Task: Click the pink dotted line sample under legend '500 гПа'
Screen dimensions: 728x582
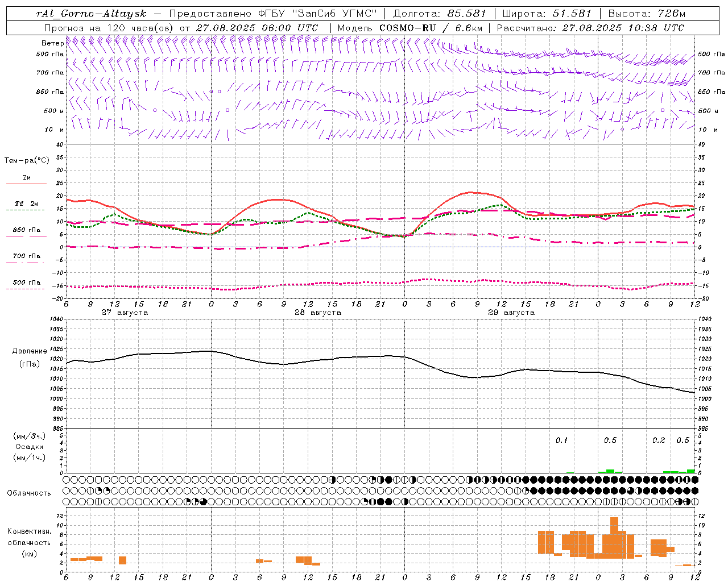Action: pyautogui.click(x=25, y=289)
